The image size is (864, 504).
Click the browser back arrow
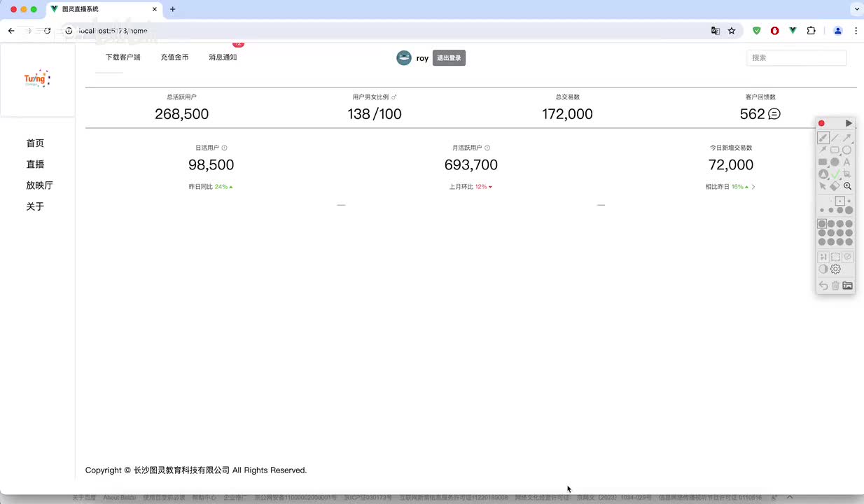pos(11,31)
